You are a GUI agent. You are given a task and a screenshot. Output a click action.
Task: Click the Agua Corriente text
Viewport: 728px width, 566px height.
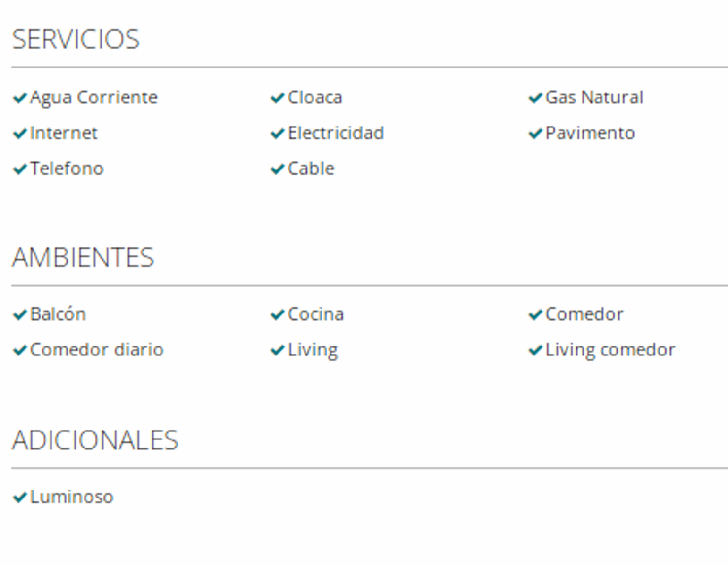click(94, 98)
